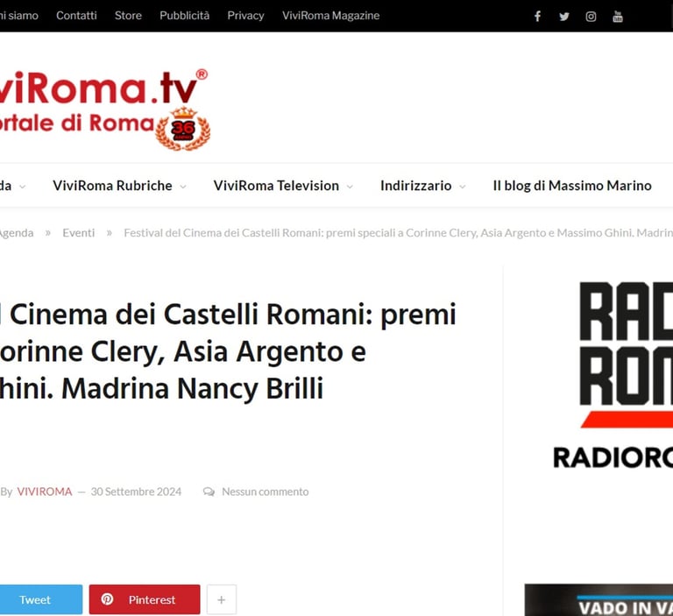Open the Vado in Va banner image
The image size is (673, 616).
[599, 600]
